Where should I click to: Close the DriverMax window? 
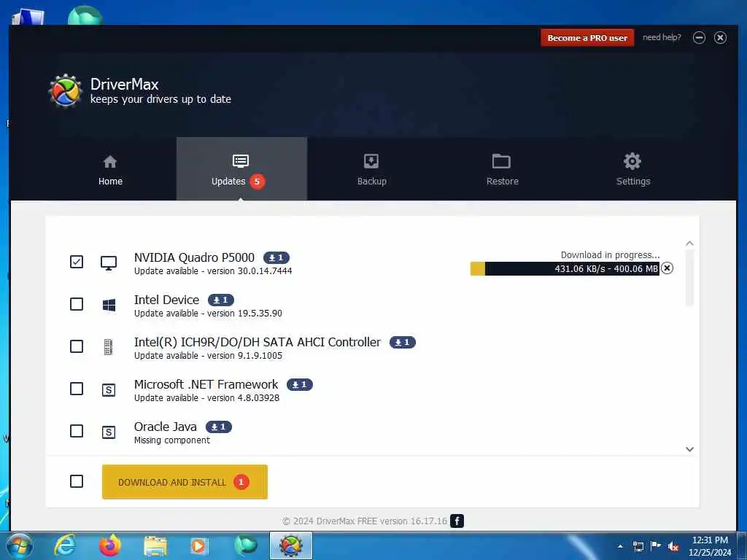tap(720, 38)
